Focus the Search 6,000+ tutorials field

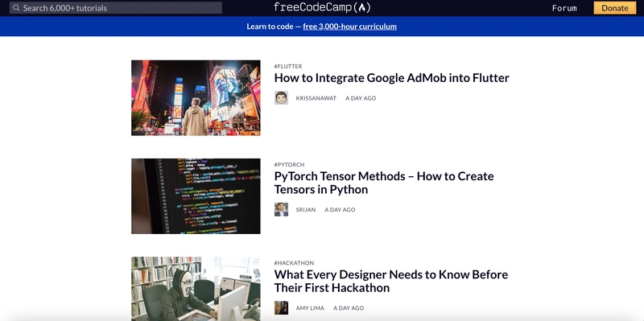pos(116,8)
